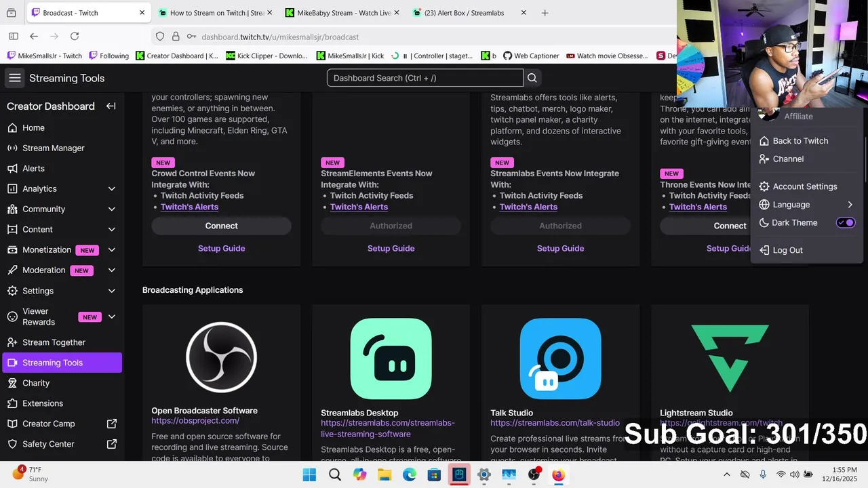The image size is (868, 488).
Task: Go back to previous page
Action: pyautogui.click(x=34, y=37)
